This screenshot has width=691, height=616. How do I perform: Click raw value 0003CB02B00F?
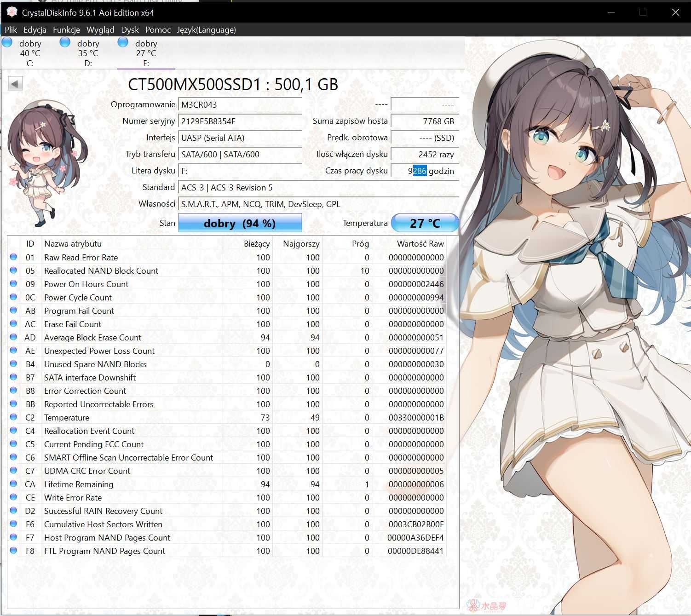pyautogui.click(x=416, y=524)
